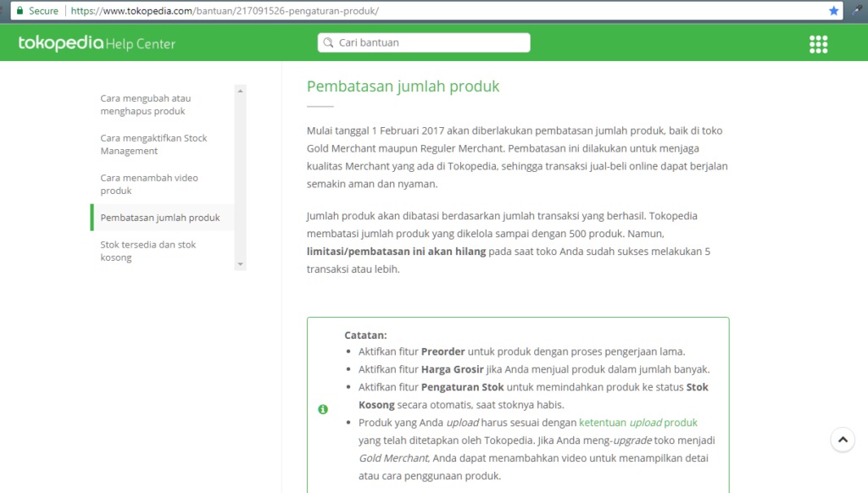
Task: Click bold text limitasi/pembatasan ini akan hilang
Action: (397, 252)
